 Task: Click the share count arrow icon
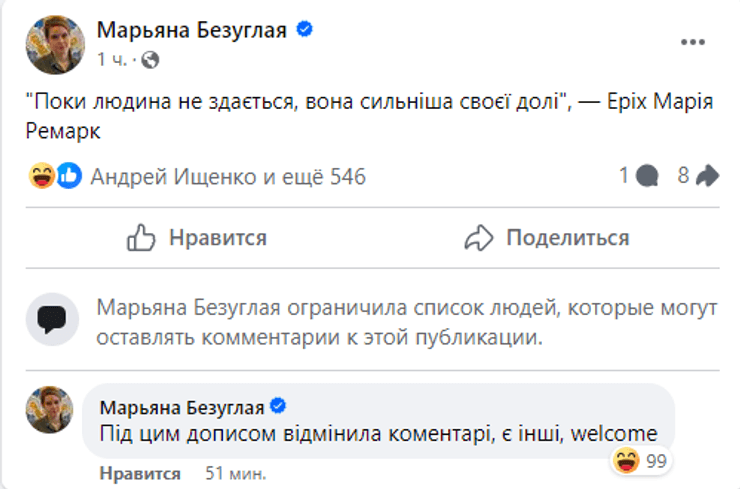pyautogui.click(x=707, y=177)
